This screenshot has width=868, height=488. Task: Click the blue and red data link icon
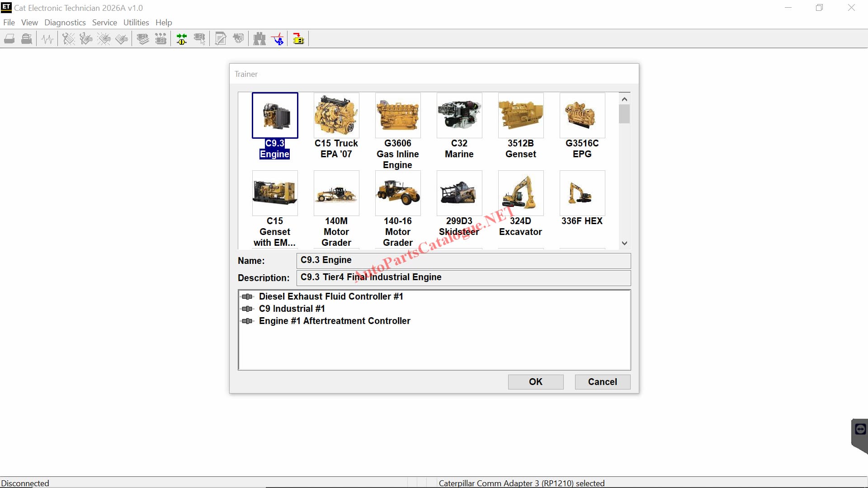(278, 39)
